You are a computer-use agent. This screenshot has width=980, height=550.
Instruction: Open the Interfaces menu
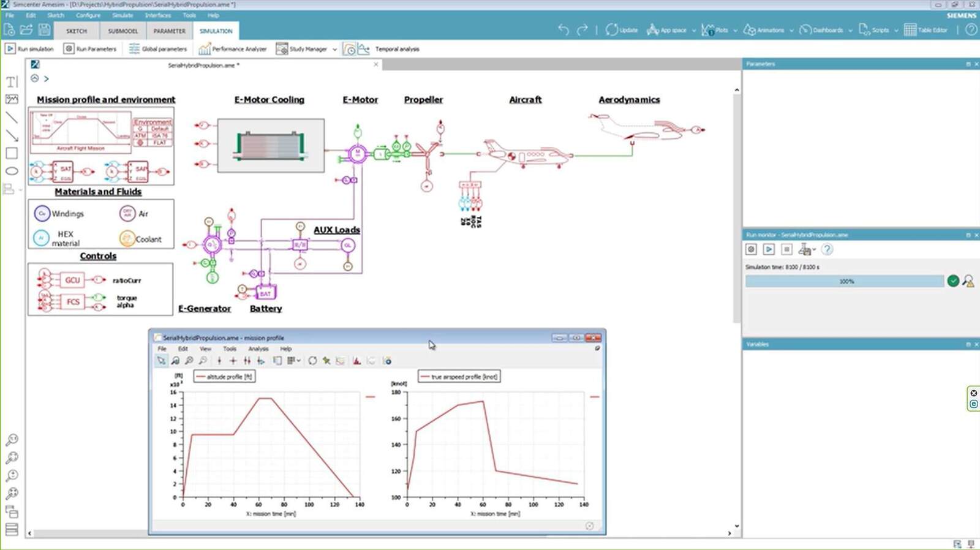click(x=158, y=15)
